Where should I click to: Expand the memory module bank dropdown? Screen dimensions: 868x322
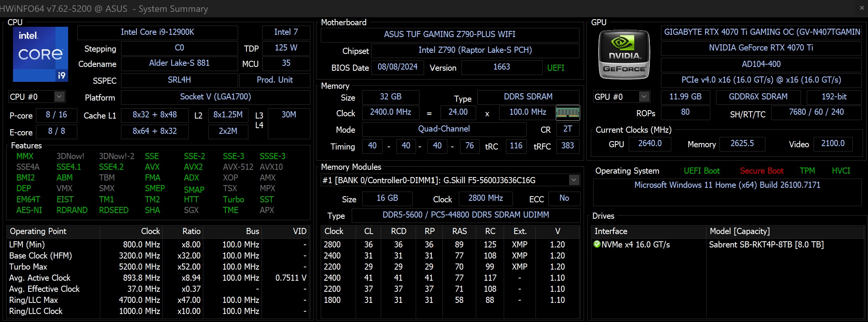tap(573, 180)
